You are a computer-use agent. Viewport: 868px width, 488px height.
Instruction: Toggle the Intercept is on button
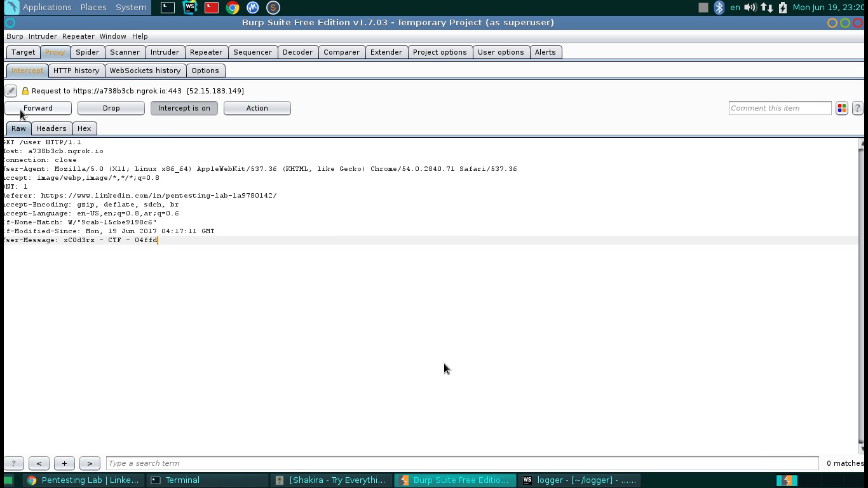184,108
